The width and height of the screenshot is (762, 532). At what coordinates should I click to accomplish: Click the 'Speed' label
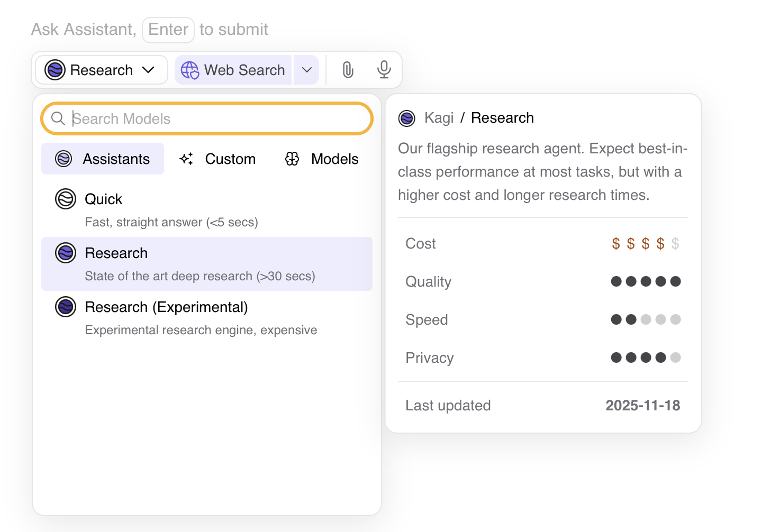tap(427, 320)
